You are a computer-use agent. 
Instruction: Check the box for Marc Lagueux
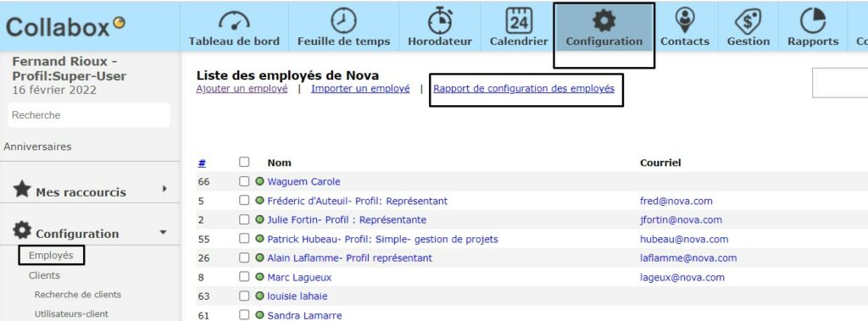coord(244,277)
